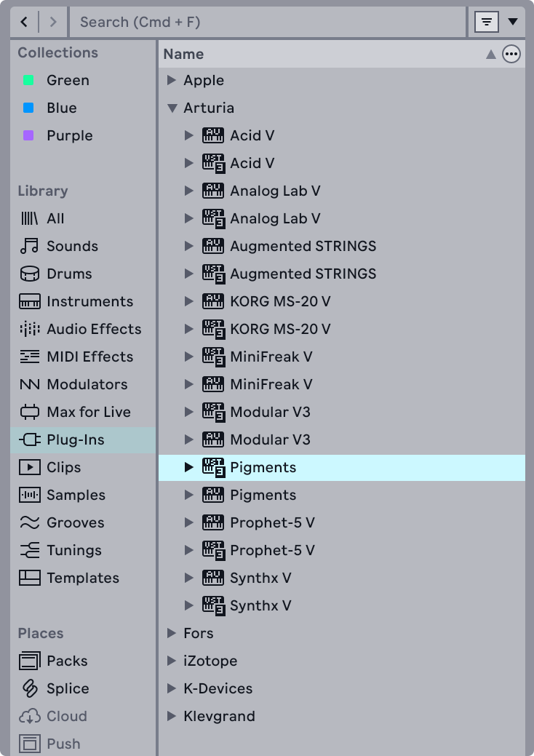Open the Samples library category
The image size is (534, 756).
76,495
